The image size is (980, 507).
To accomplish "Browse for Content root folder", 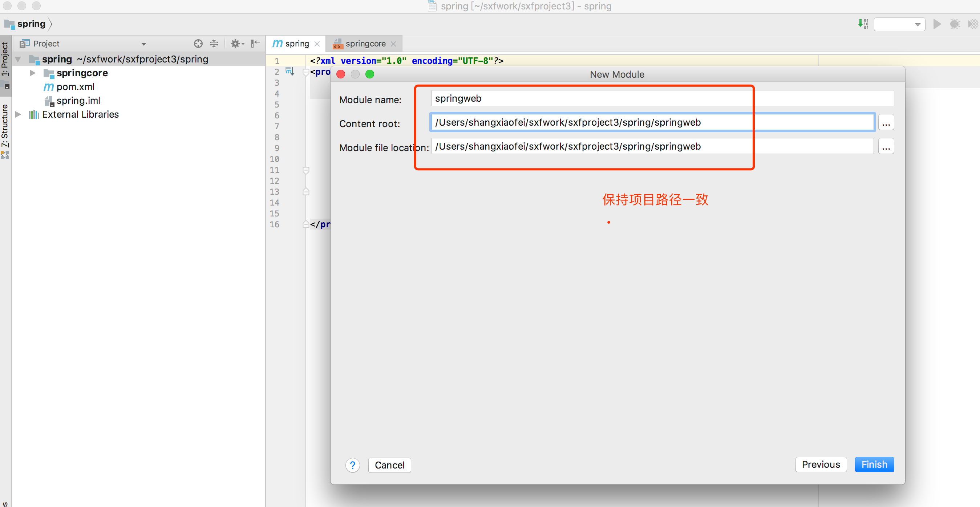I will [886, 123].
